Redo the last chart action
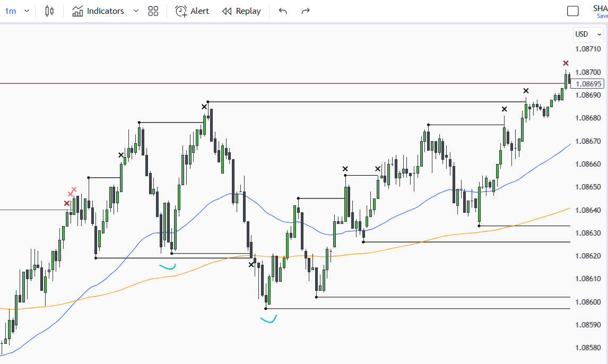This screenshot has width=608, height=364. [x=306, y=11]
